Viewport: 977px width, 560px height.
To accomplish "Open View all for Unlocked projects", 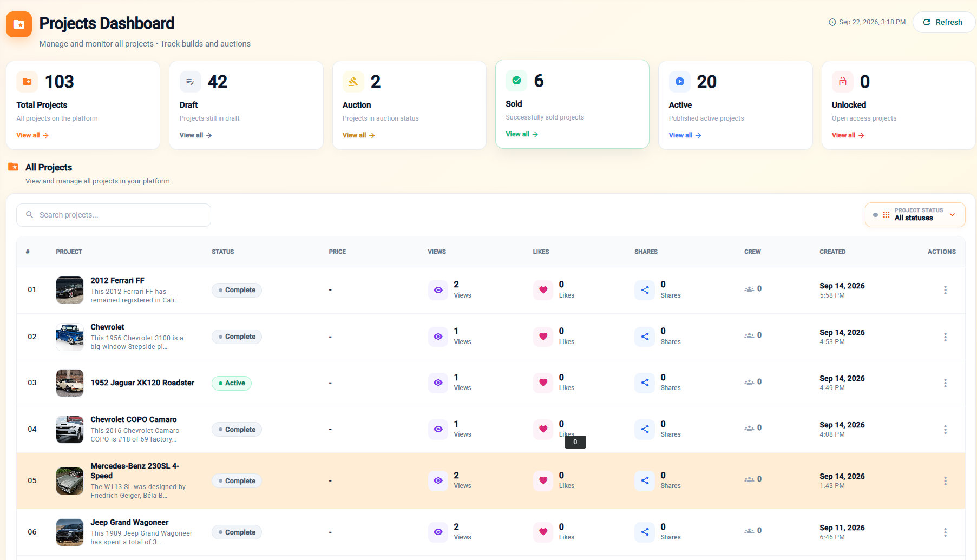I will (848, 135).
